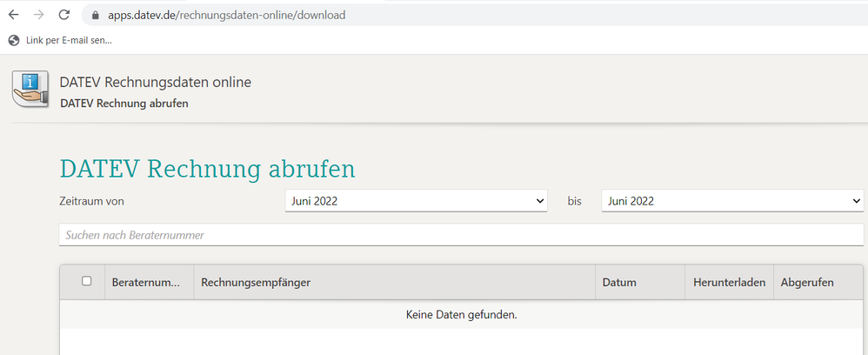Sort by the Rechnungsempfänger column header
The height and width of the screenshot is (355, 868).
click(256, 283)
